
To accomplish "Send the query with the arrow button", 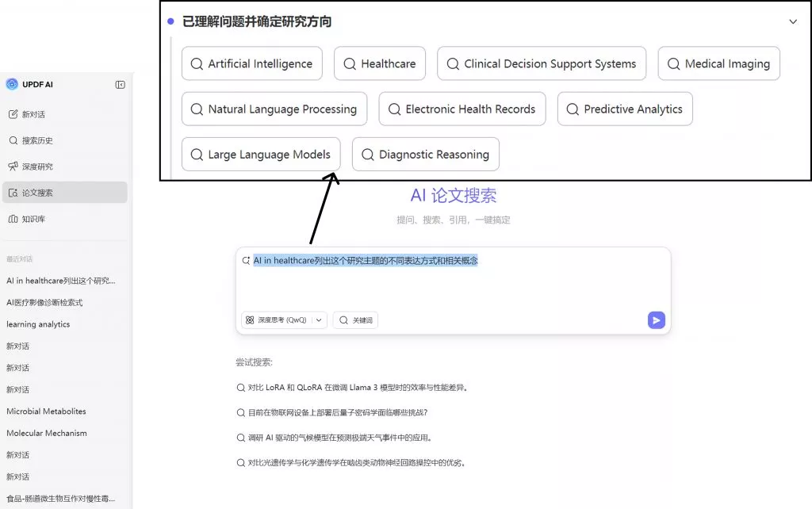I will [x=655, y=320].
